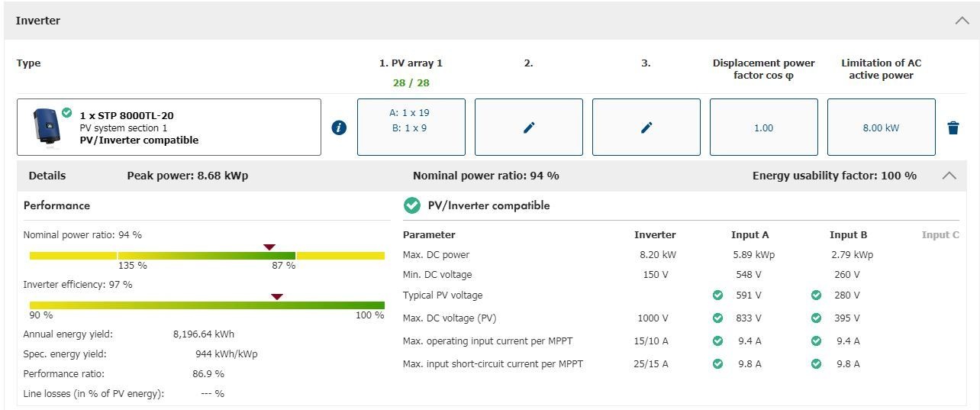Viewport: 980px width, 410px height.
Task: Click the STP 8000TL-20 inverter image
Action: [x=47, y=127]
